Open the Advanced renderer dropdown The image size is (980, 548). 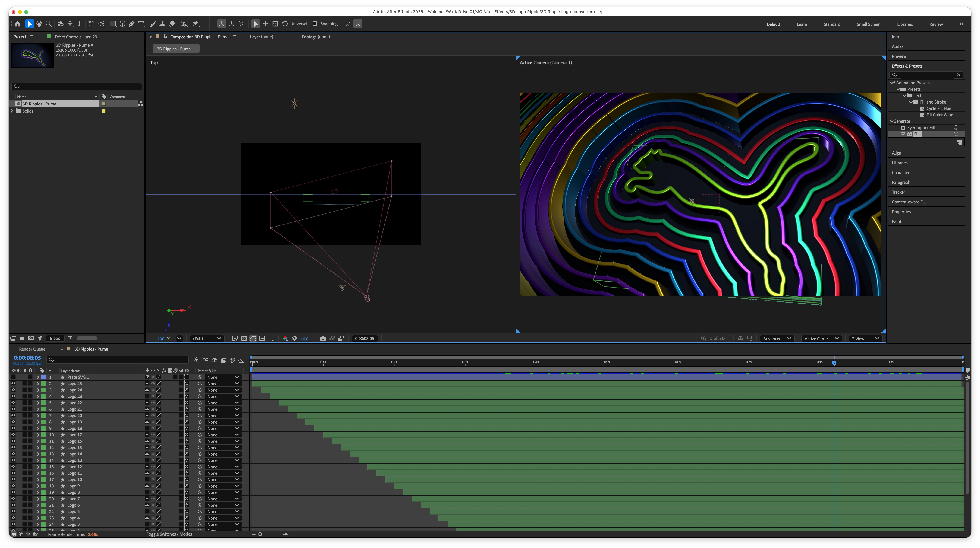[777, 339]
